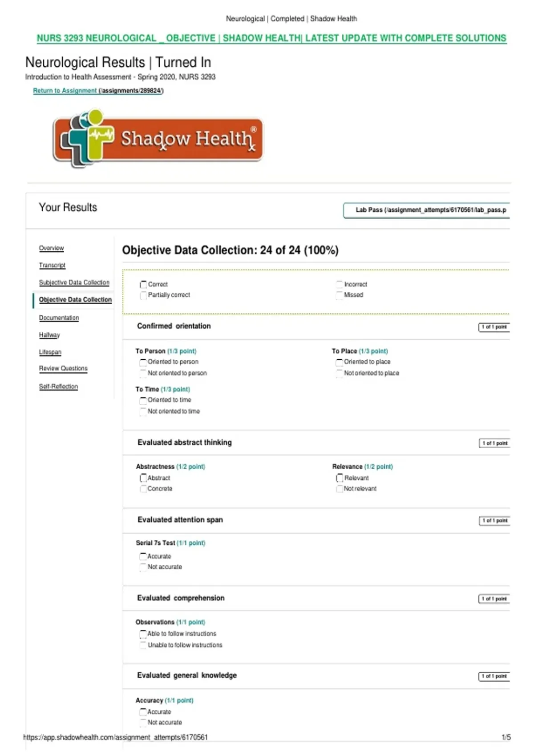Check Accurate under Serial 7s Test
Viewport: 534px width, 756px height.
pos(143,556)
